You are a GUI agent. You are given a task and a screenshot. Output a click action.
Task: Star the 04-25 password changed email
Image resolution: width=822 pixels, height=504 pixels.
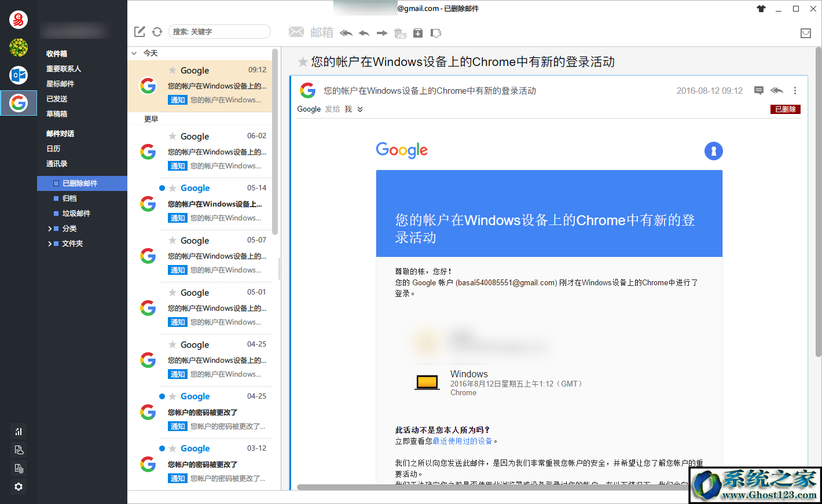point(173,396)
